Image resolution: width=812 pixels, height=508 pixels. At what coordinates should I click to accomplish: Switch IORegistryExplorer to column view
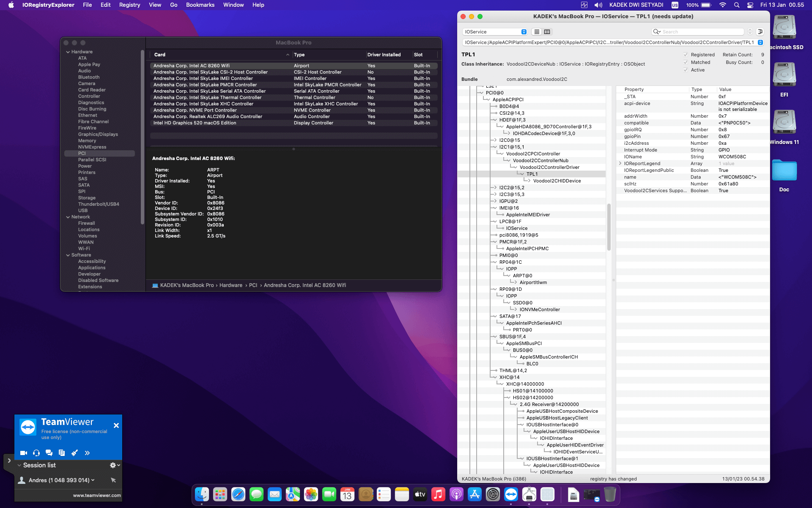(x=547, y=32)
